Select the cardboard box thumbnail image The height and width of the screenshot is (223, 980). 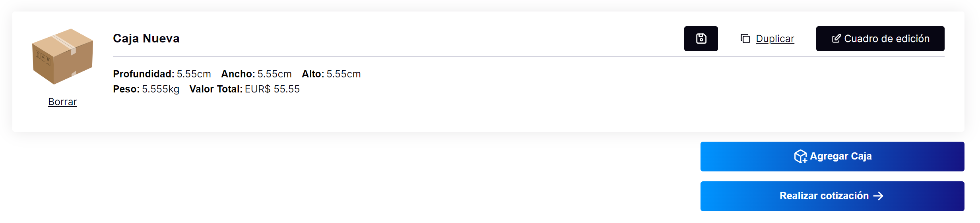[62, 56]
